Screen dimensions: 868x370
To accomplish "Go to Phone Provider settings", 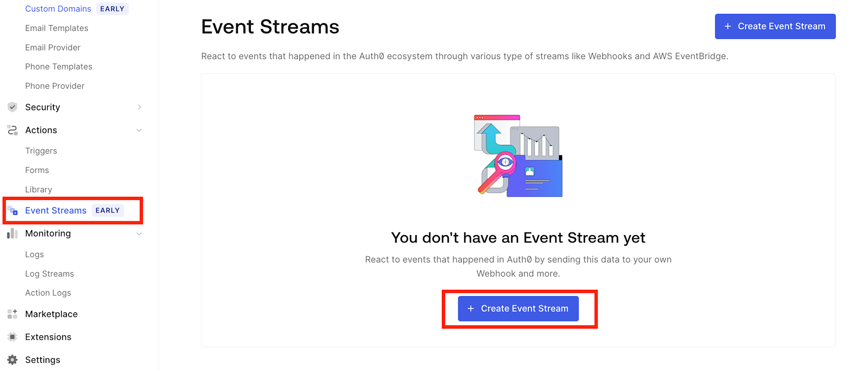I will click(55, 86).
